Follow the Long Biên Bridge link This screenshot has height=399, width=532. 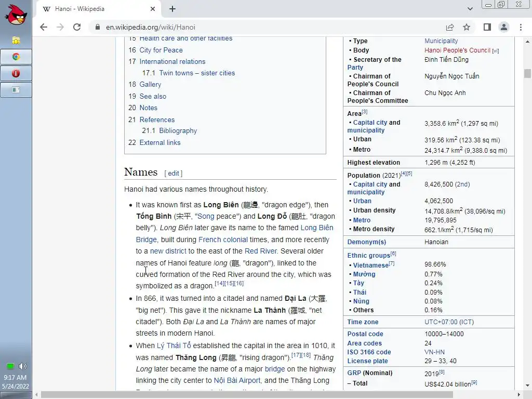tap(317, 228)
